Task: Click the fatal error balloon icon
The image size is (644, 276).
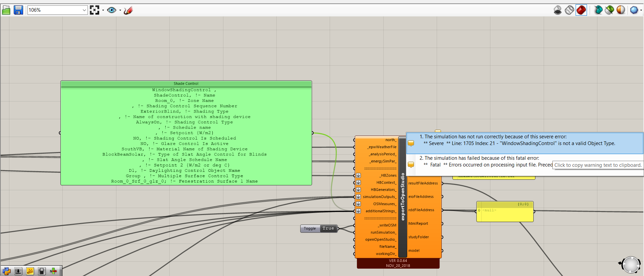Action: click(x=411, y=165)
